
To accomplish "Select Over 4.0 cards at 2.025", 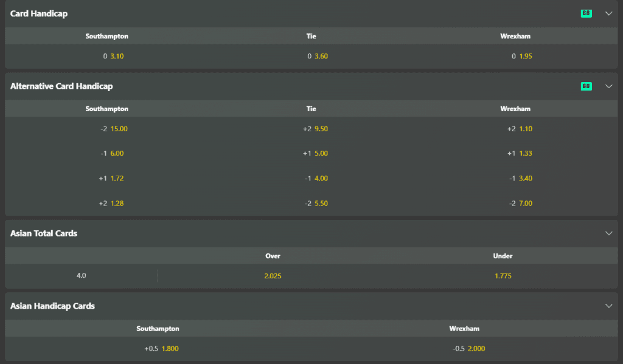I will click(x=273, y=276).
